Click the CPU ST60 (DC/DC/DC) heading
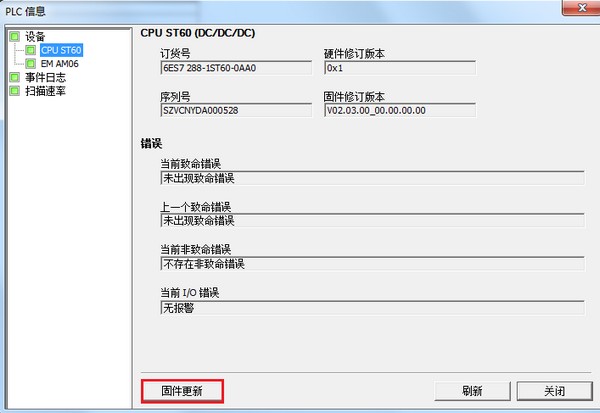Image resolution: width=600 pixels, height=413 pixels. 198,33
